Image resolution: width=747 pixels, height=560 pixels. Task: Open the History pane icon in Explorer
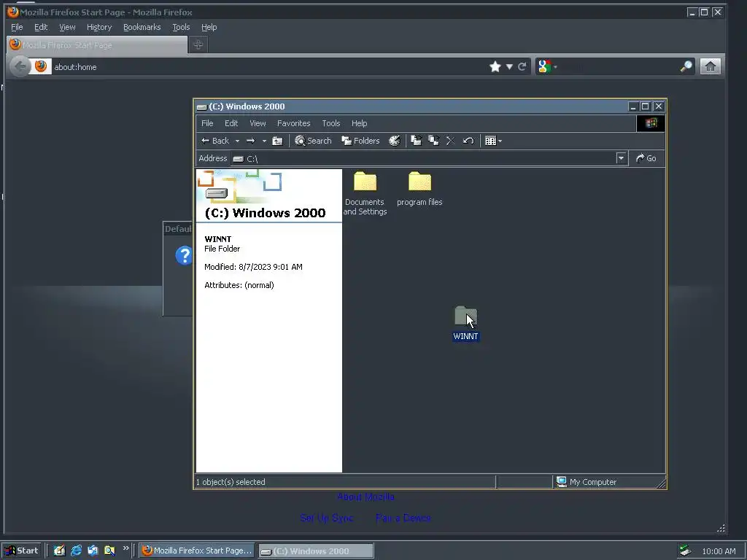[395, 141]
